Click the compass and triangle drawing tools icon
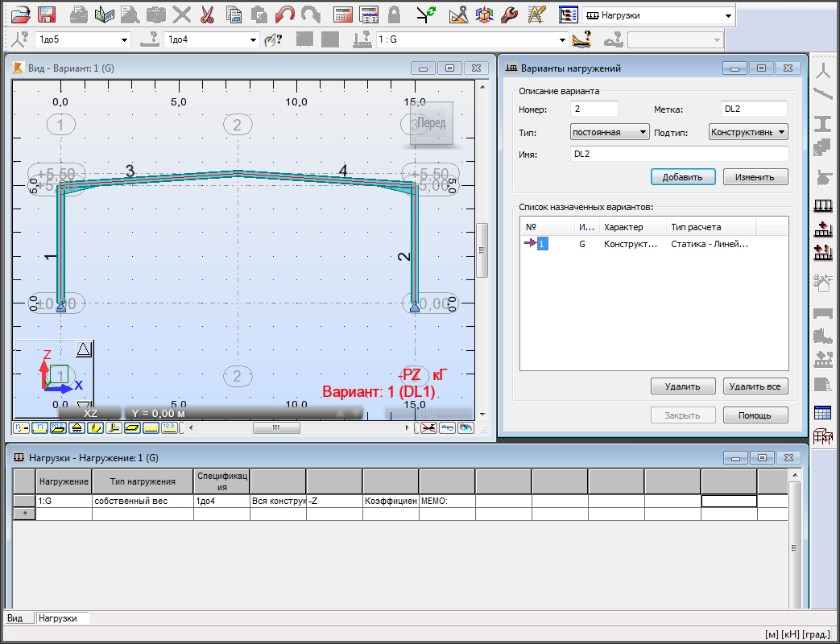 pyautogui.click(x=458, y=14)
